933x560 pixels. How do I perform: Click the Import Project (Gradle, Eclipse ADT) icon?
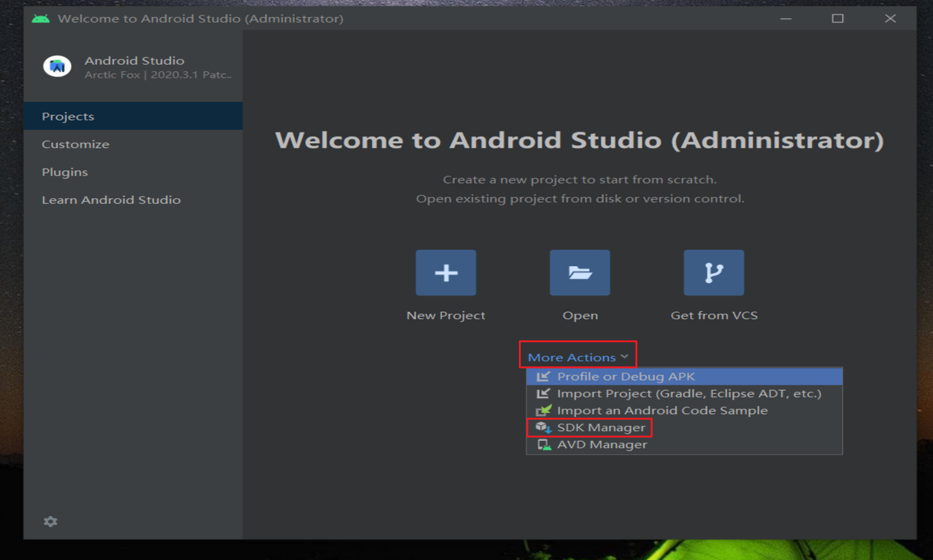click(x=544, y=393)
